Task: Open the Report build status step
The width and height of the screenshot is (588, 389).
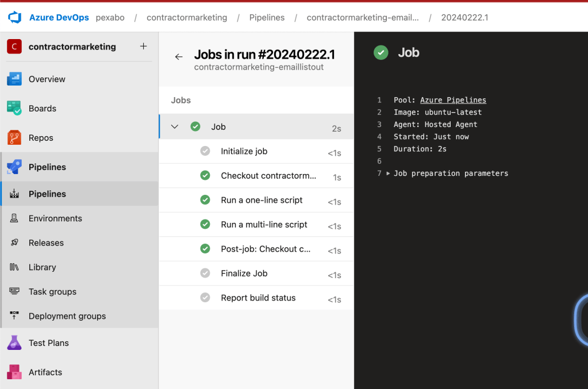Action: 256,298
